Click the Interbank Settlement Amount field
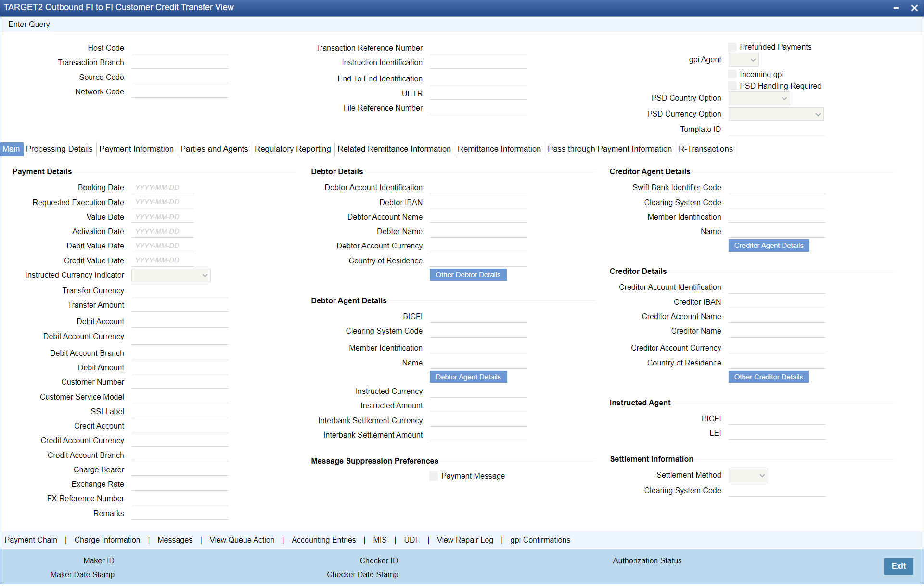This screenshot has height=586, width=924. (478, 435)
